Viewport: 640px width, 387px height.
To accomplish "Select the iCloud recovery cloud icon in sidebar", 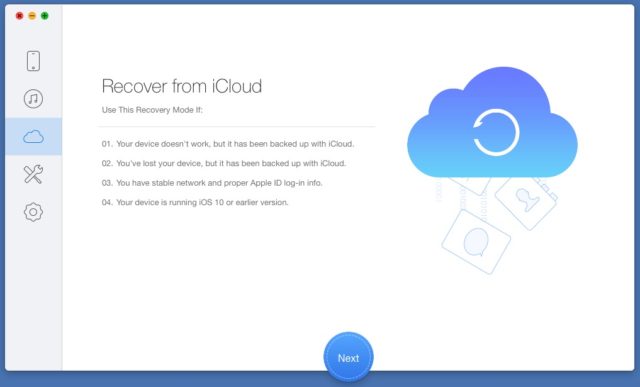I will pos(33,136).
